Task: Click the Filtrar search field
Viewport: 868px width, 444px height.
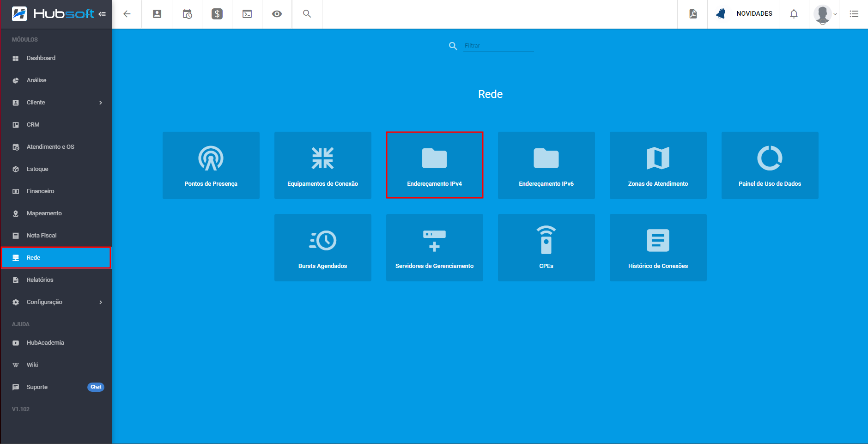Action: (x=499, y=46)
